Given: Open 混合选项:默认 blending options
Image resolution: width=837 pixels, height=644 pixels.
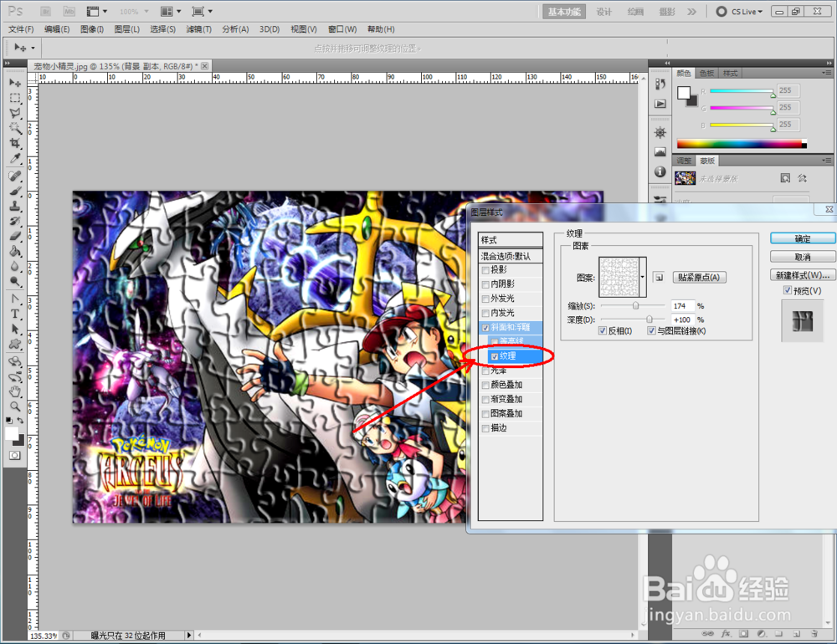Looking at the screenshot, I should click(x=511, y=256).
